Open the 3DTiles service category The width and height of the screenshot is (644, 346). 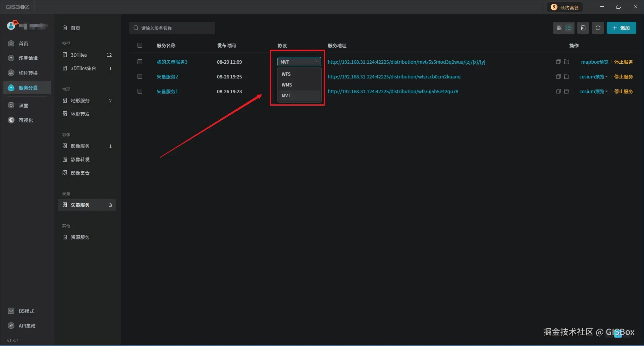click(x=87, y=55)
